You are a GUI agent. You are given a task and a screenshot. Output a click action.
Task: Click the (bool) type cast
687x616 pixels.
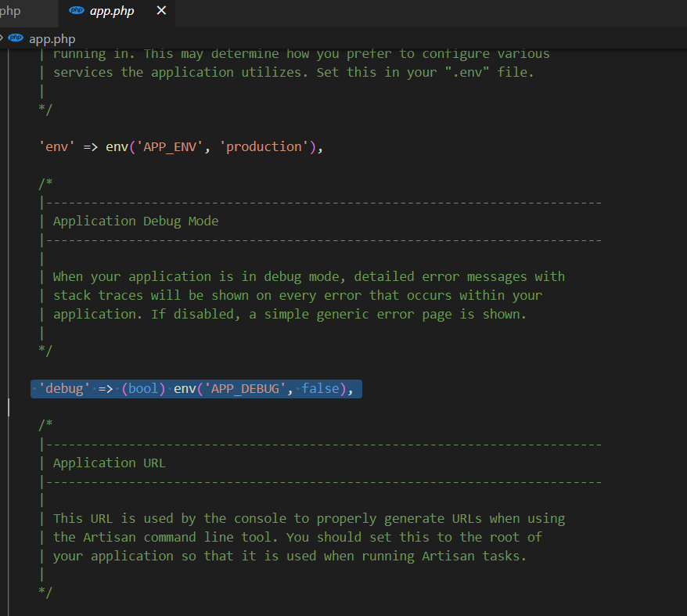point(144,389)
